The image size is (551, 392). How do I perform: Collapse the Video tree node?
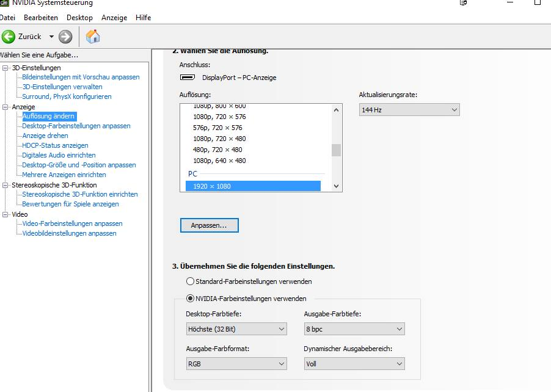click(x=5, y=214)
